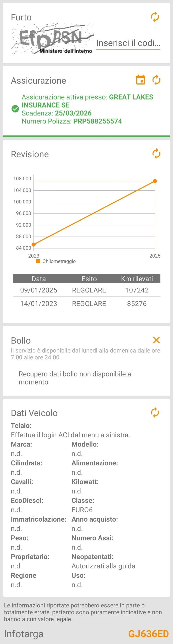Select the 14/01/2023 revision row

[86, 303]
